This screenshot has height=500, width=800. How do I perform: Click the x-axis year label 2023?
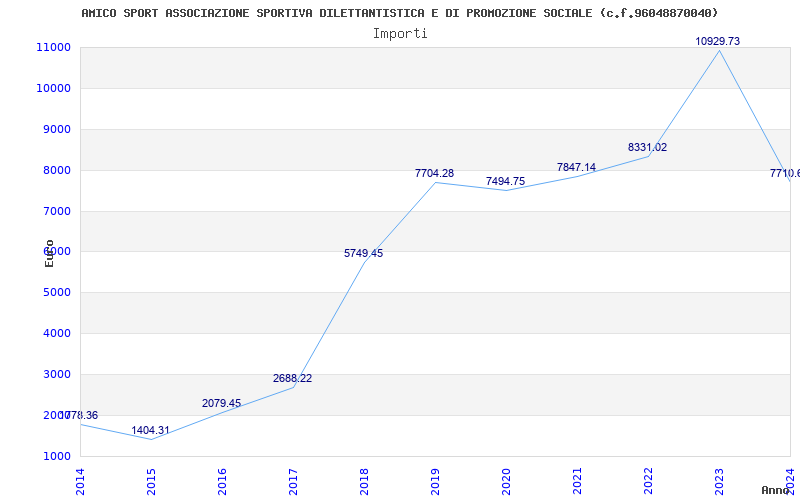[718, 482]
